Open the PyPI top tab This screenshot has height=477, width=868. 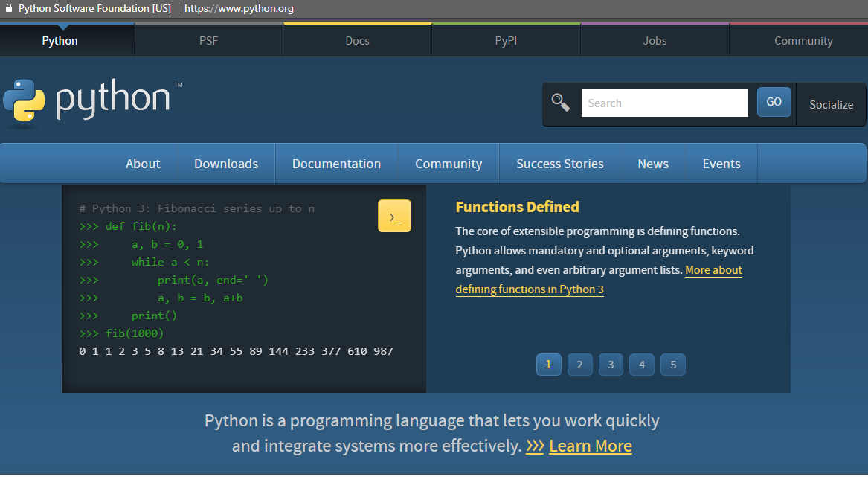[506, 41]
